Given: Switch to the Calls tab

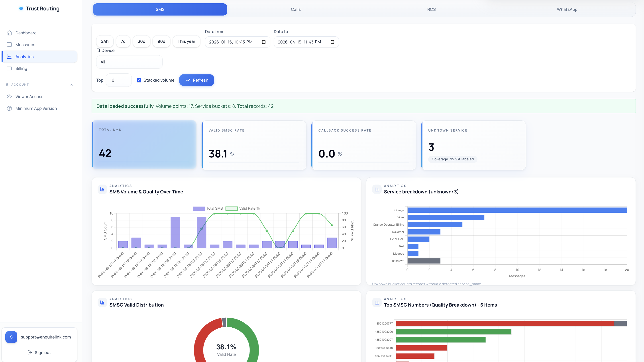Looking at the screenshot, I should [296, 10].
